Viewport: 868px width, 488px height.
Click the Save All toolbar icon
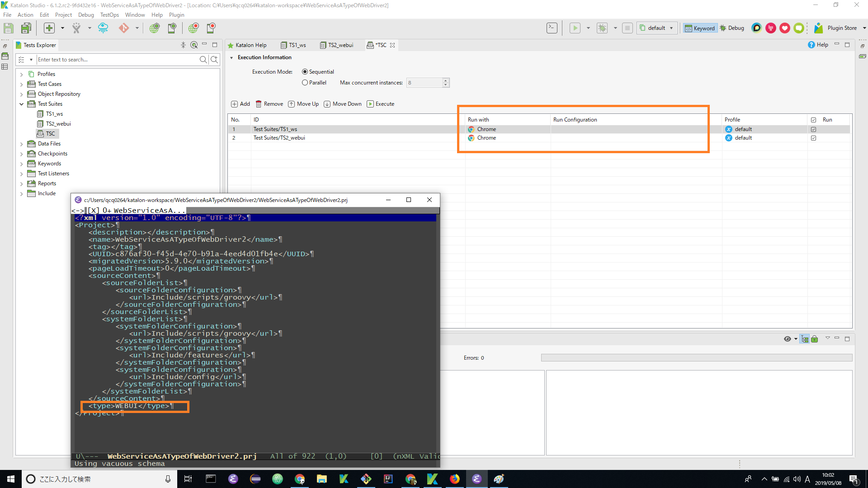coord(26,28)
